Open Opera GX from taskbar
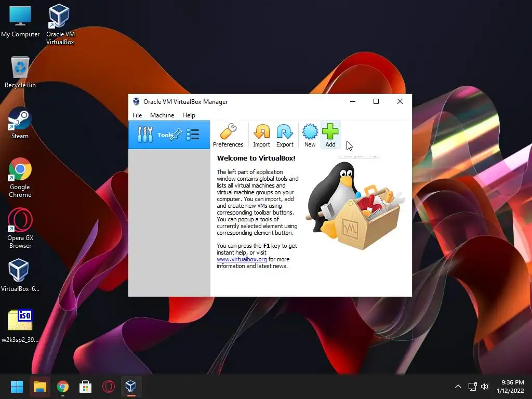 pyautogui.click(x=109, y=387)
